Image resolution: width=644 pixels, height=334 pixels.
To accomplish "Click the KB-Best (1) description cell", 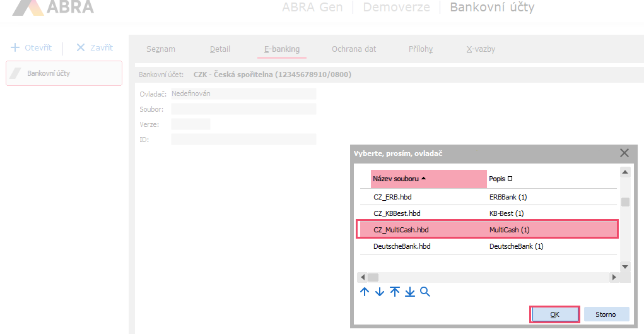I will tap(506, 213).
